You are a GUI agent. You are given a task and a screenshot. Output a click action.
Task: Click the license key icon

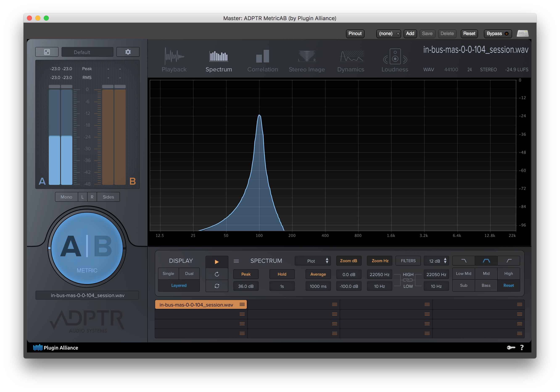pos(511,348)
